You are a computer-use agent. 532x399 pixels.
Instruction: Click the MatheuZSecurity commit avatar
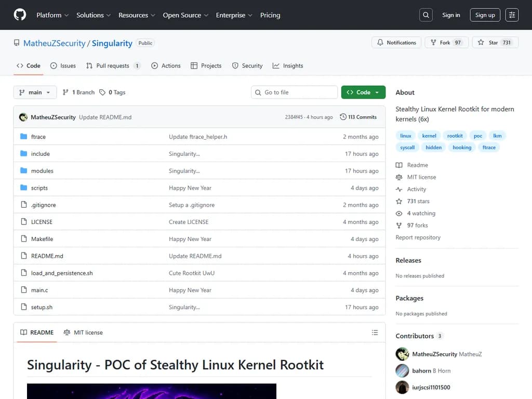click(23, 117)
